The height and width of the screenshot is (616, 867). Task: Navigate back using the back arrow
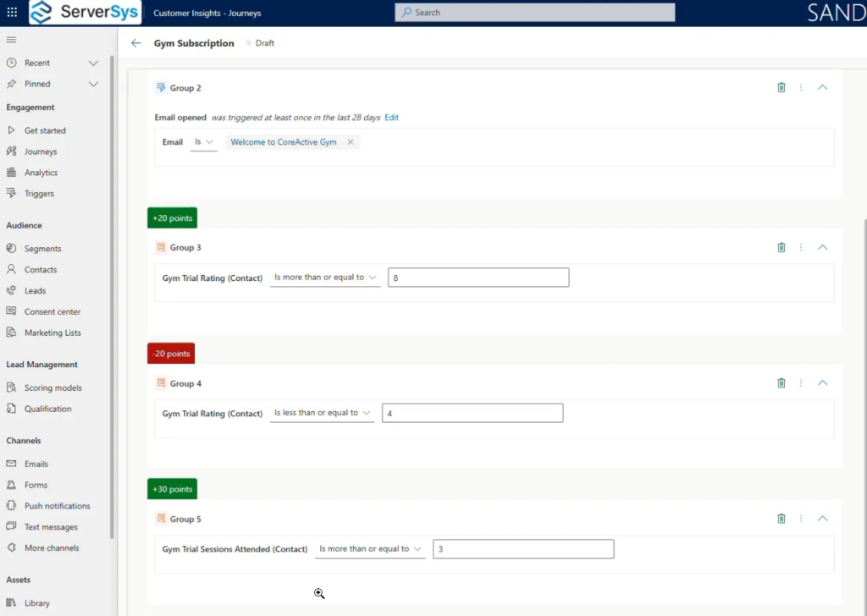click(x=135, y=42)
